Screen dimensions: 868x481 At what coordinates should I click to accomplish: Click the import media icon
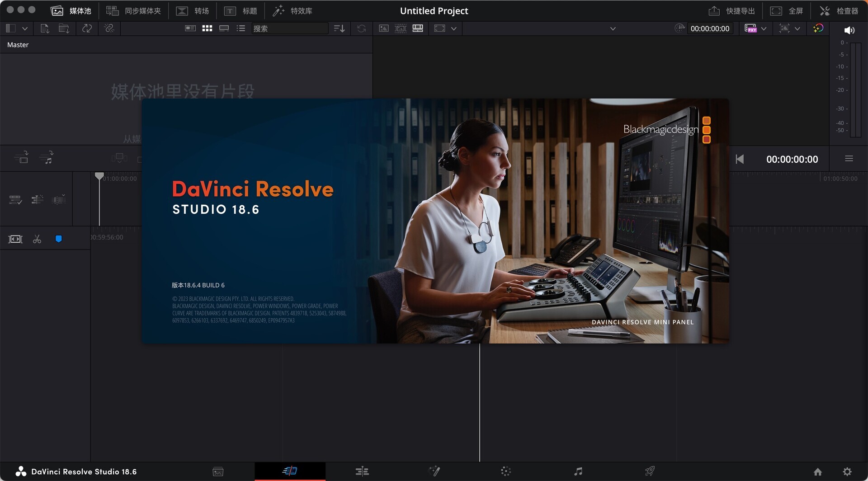(x=44, y=28)
